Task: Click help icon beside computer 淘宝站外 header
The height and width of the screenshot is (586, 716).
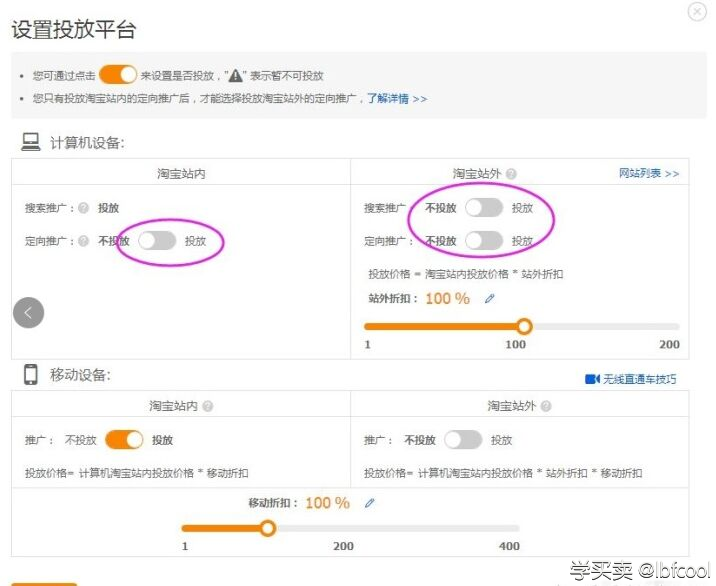Action: point(511,174)
